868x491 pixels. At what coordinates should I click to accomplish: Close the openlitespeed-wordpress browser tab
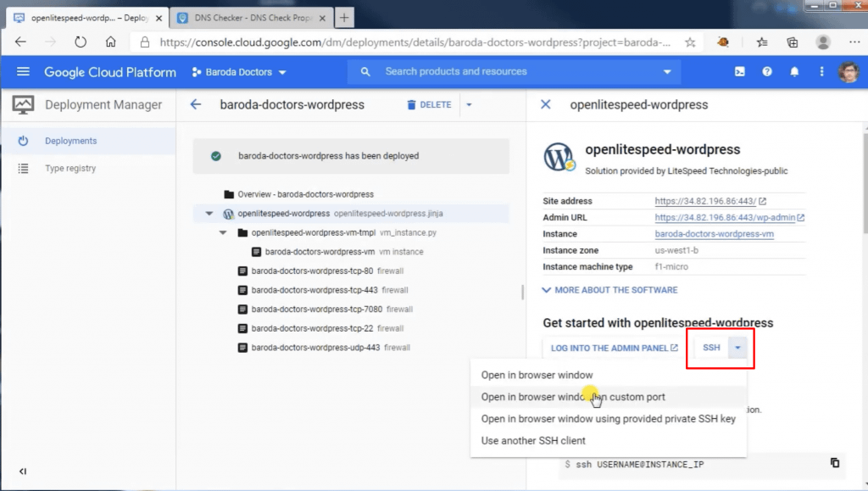click(159, 19)
